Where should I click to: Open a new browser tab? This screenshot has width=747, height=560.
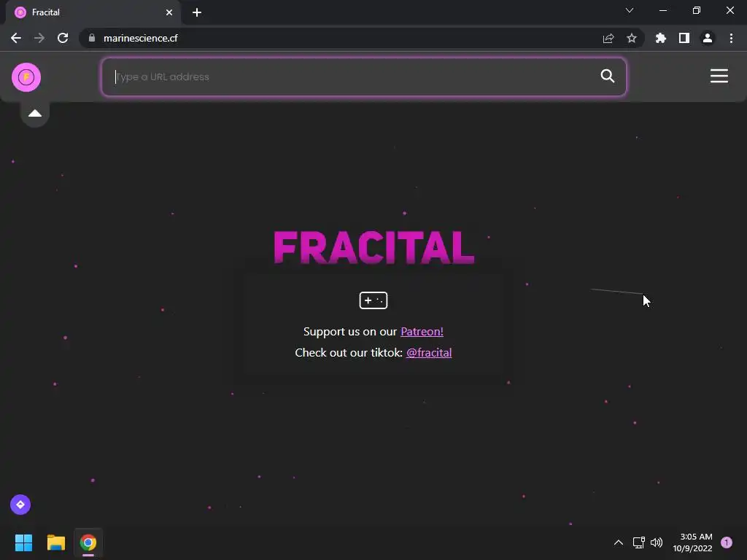[197, 12]
